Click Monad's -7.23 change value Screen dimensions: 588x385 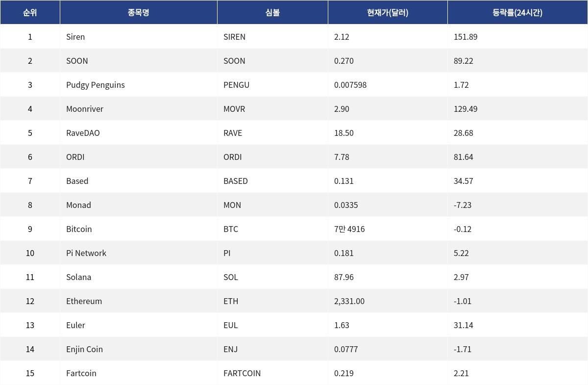point(463,205)
